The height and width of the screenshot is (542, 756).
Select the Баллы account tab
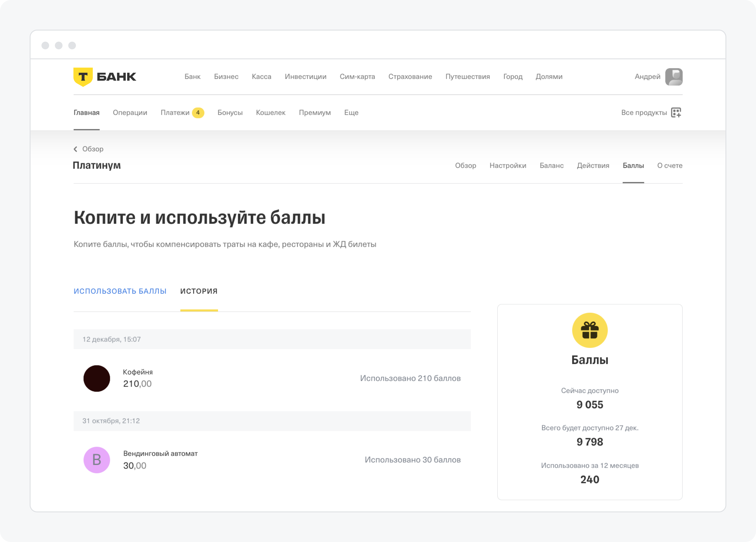pos(633,166)
